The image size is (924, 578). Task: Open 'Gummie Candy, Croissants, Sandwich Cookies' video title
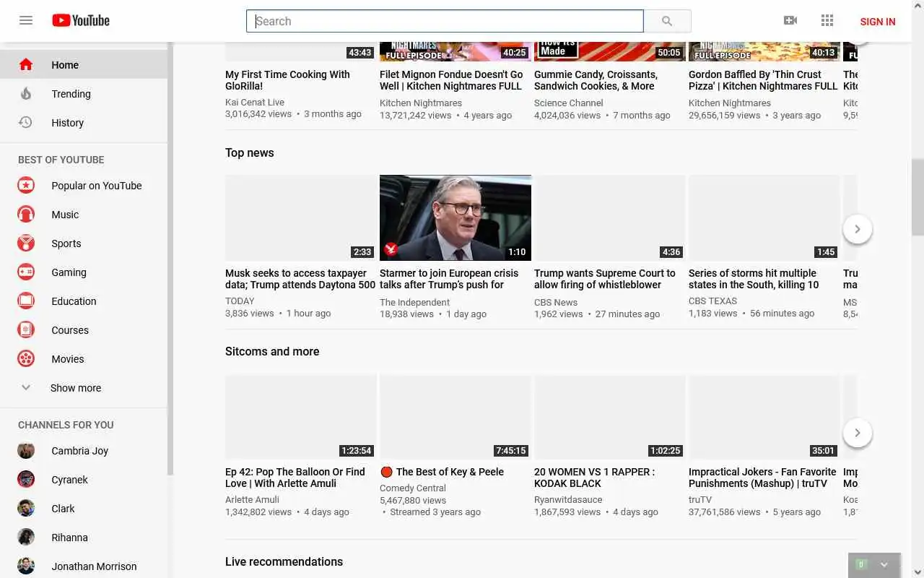point(596,80)
